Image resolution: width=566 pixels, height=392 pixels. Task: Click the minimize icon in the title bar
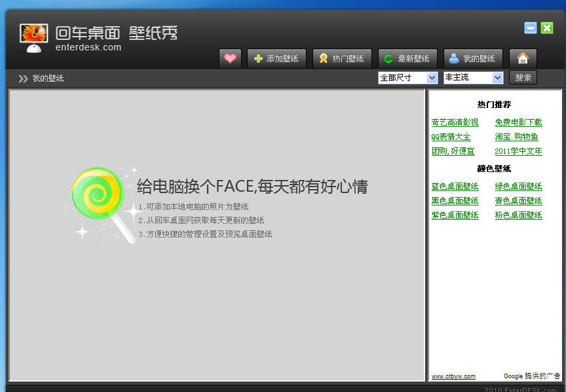(529, 27)
